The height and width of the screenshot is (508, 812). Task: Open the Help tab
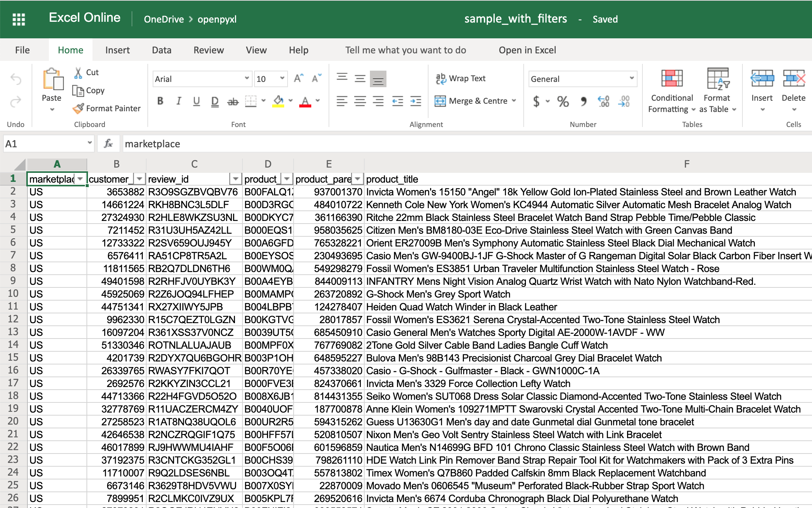[299, 50]
